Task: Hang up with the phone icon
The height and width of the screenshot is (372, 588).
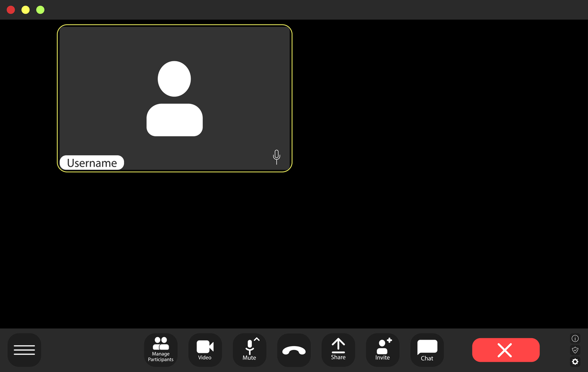Action: [294, 350]
